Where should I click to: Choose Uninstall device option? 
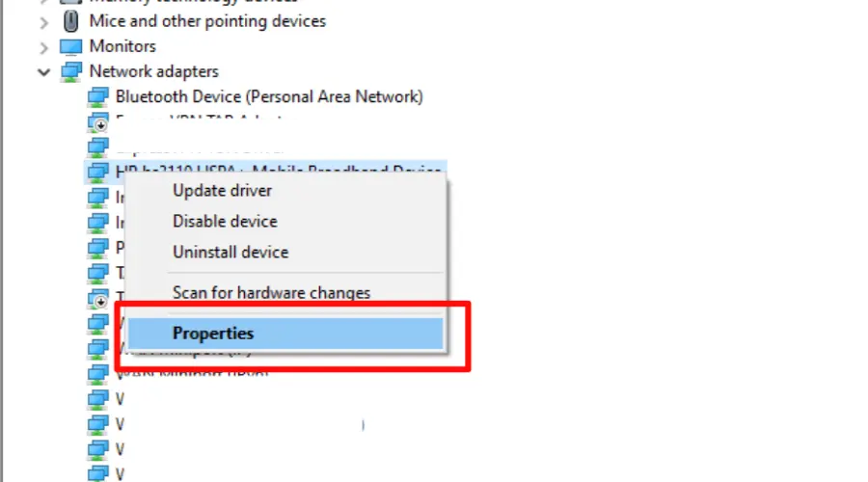click(x=231, y=253)
